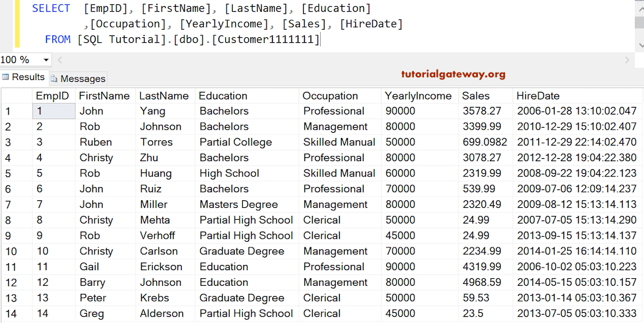Click the Occupation cell in row 7

tap(335, 205)
